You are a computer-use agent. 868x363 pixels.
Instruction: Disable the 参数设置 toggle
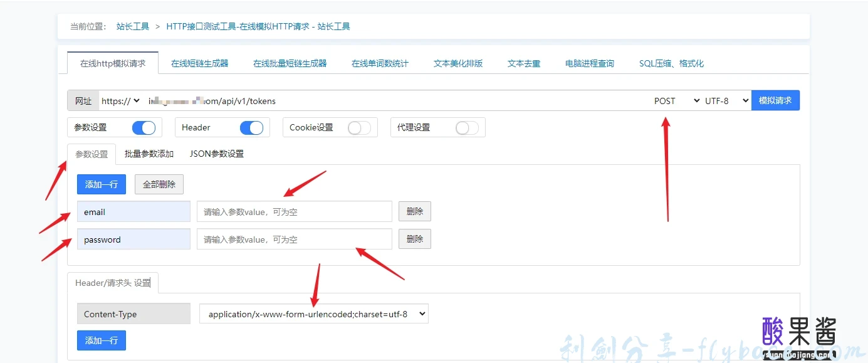click(144, 127)
